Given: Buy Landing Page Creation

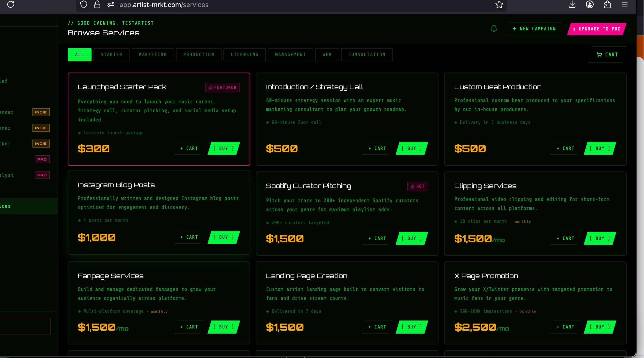Looking at the screenshot, I should point(412,327).
